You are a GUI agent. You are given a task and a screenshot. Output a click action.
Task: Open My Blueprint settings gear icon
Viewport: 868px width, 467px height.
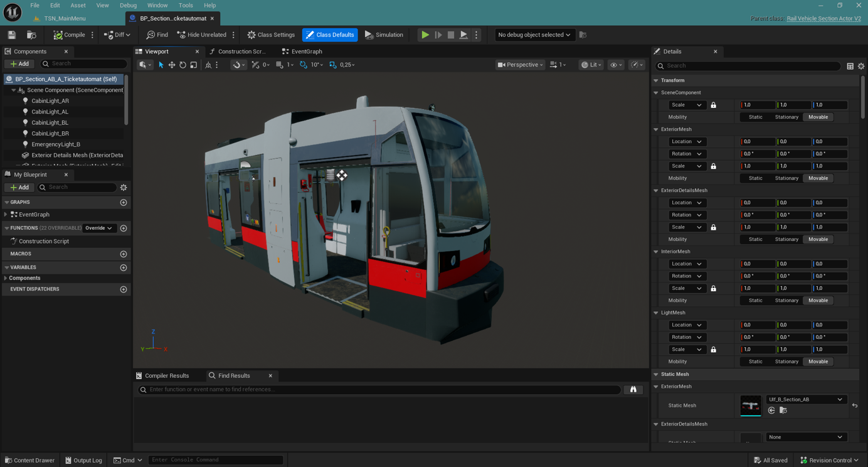click(124, 187)
